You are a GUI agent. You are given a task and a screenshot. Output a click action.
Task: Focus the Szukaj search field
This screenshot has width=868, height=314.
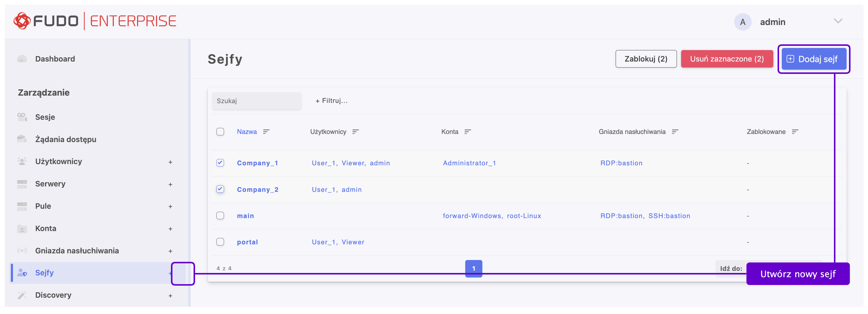point(257,101)
